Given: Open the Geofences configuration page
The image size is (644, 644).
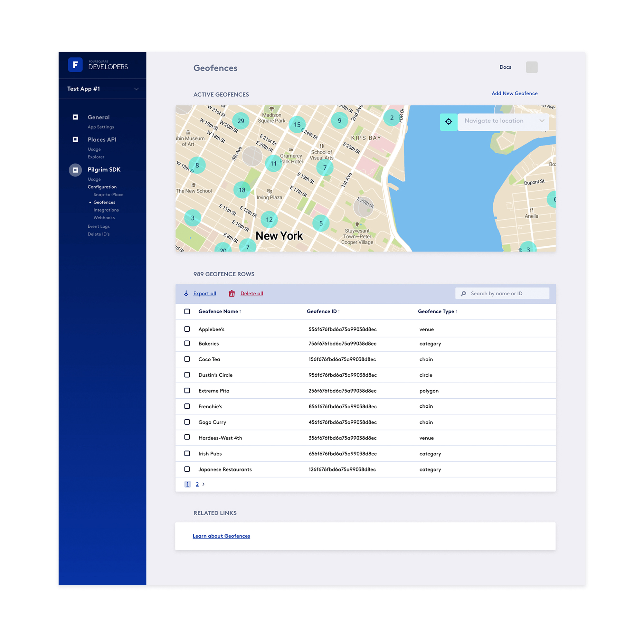Looking at the screenshot, I should pos(104,202).
